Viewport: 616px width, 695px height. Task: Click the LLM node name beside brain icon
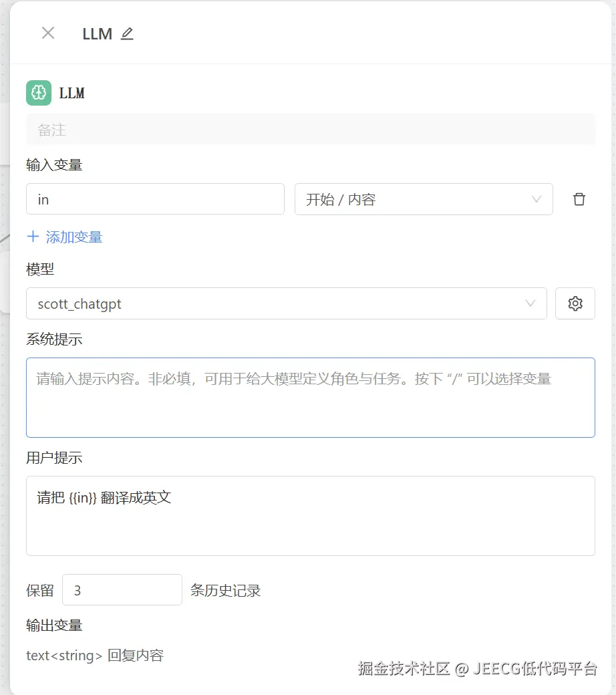click(x=72, y=94)
